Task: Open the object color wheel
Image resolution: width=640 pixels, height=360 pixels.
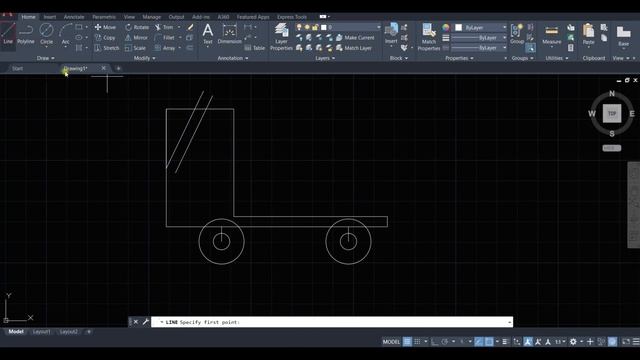Action: (x=446, y=27)
